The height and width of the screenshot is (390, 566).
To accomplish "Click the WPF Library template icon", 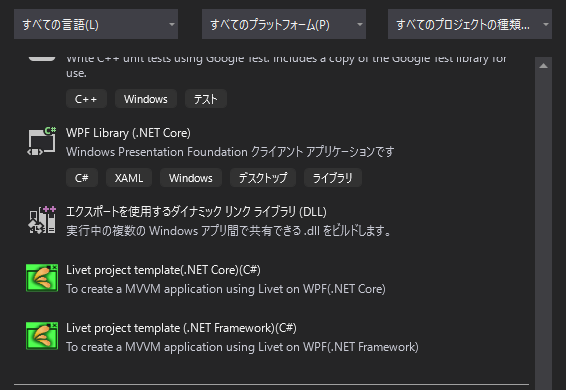I will [x=42, y=141].
